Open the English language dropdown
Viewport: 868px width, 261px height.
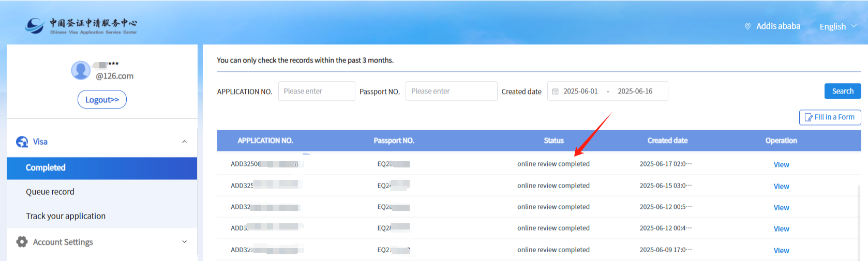tap(837, 26)
